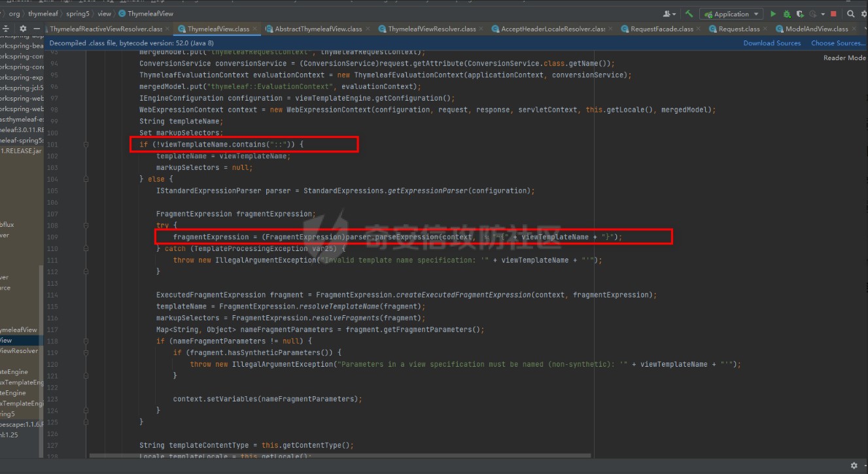Hide the project tool window
Viewport: 868px width, 474px height.
(37, 29)
